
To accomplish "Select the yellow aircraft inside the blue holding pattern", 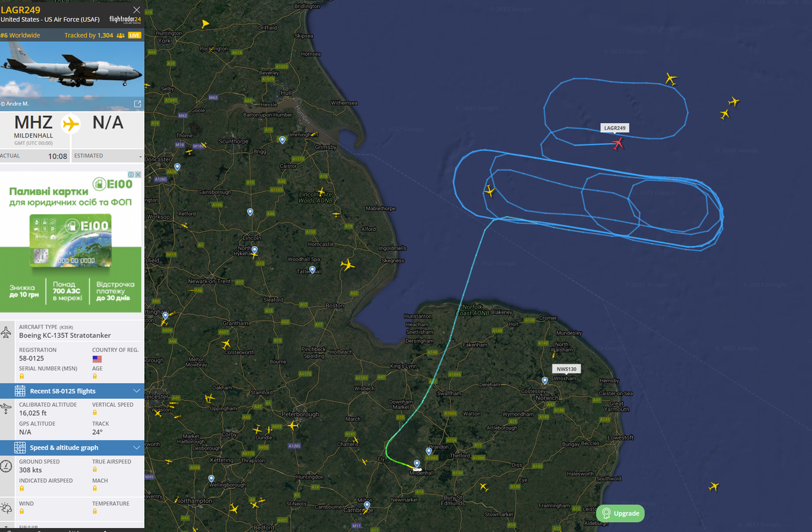I will pos(490,191).
